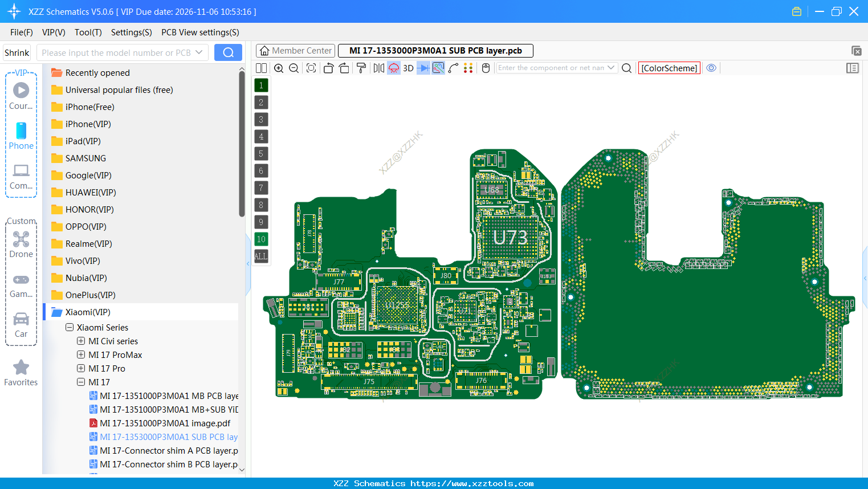Image resolution: width=868 pixels, height=489 pixels.
Task: Click the multi-color dots color legend icon
Action: [468, 68]
